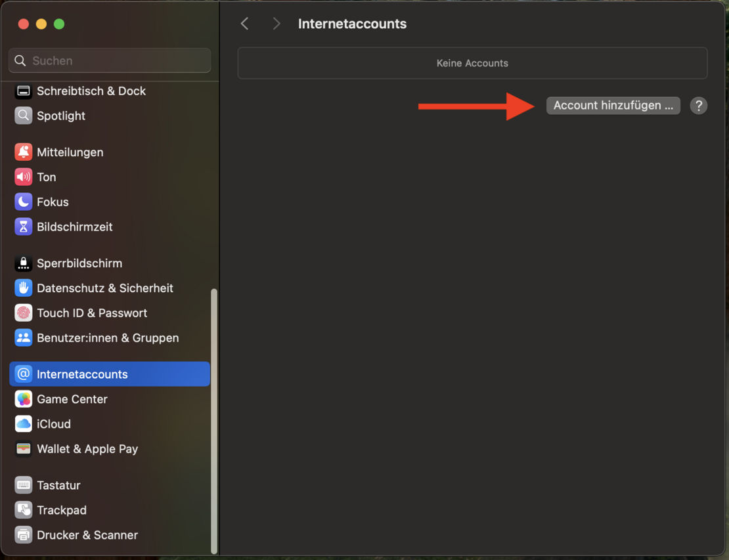Viewport: 729px width, 560px height.
Task: Go back with the left chevron
Action: (x=244, y=24)
